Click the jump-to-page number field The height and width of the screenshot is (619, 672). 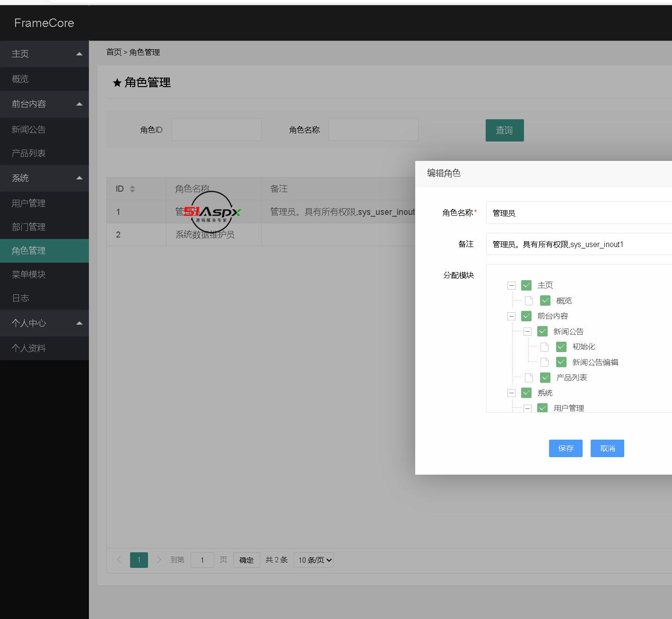pos(202,560)
